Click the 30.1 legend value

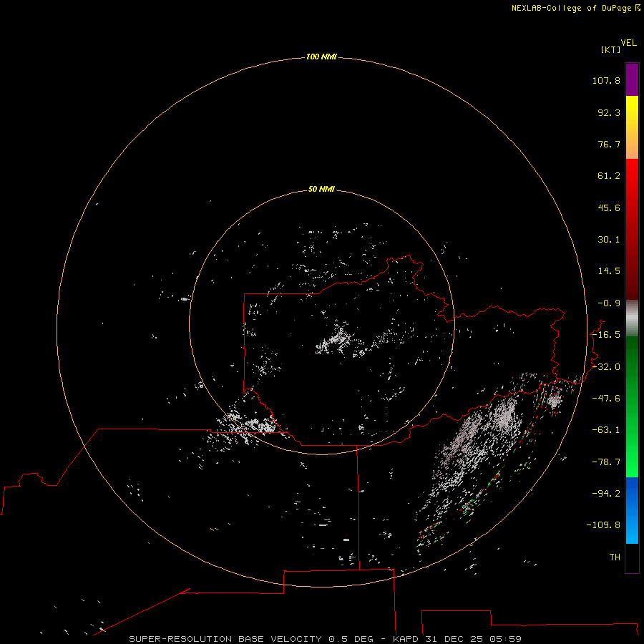click(x=609, y=240)
